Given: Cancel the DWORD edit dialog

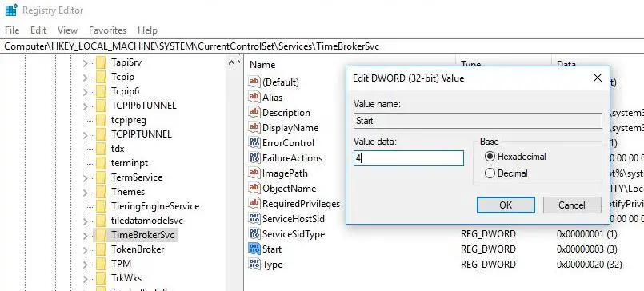Looking at the screenshot, I should point(572,205).
